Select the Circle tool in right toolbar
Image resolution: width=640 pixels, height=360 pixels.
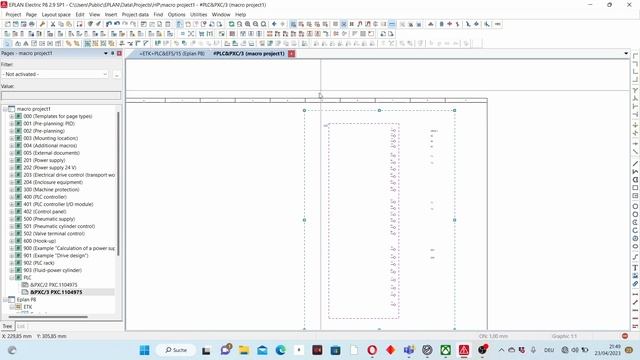point(635,207)
